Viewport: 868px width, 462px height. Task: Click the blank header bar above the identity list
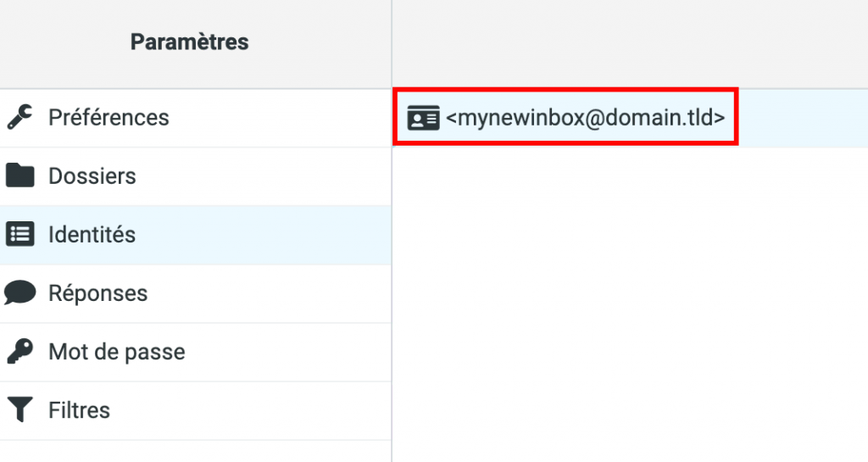point(629,42)
